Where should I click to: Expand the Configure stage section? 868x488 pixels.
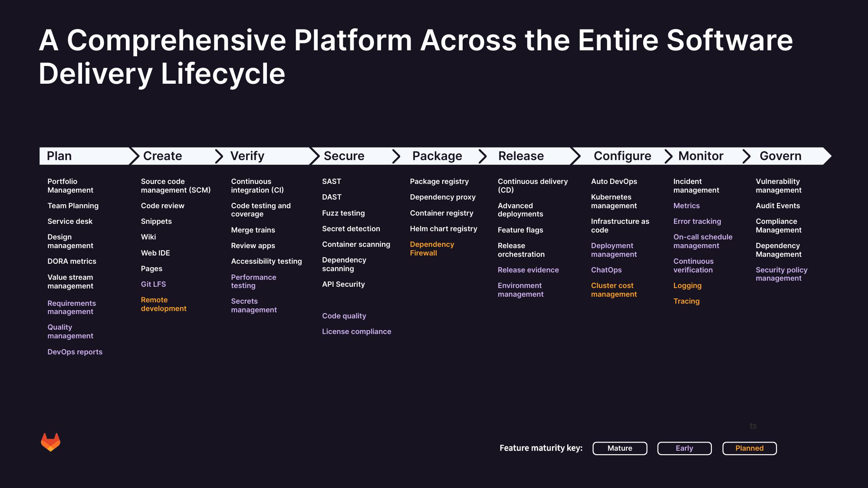622,156
